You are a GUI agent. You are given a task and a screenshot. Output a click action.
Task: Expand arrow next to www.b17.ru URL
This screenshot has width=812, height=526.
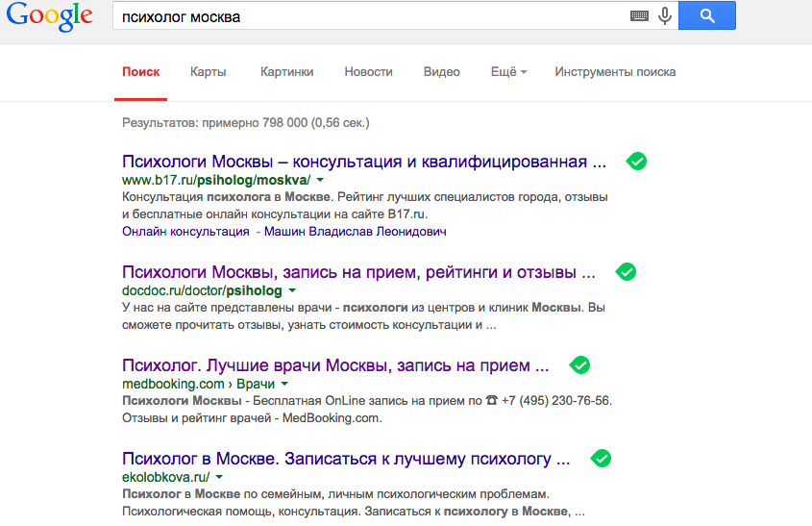coord(320,181)
